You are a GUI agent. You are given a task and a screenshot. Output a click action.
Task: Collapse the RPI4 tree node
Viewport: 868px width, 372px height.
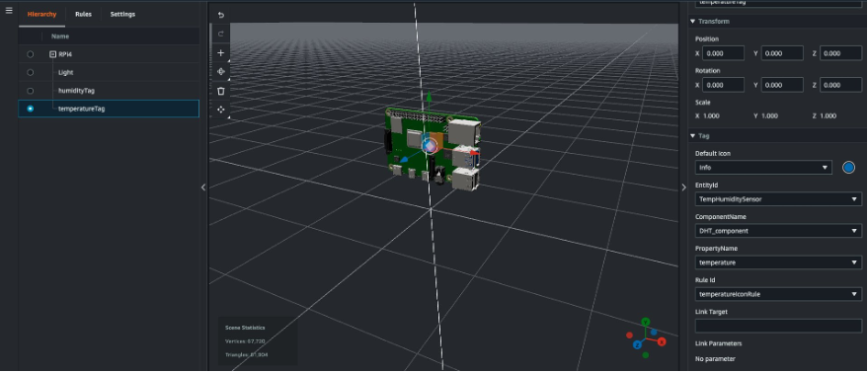pyautogui.click(x=52, y=54)
